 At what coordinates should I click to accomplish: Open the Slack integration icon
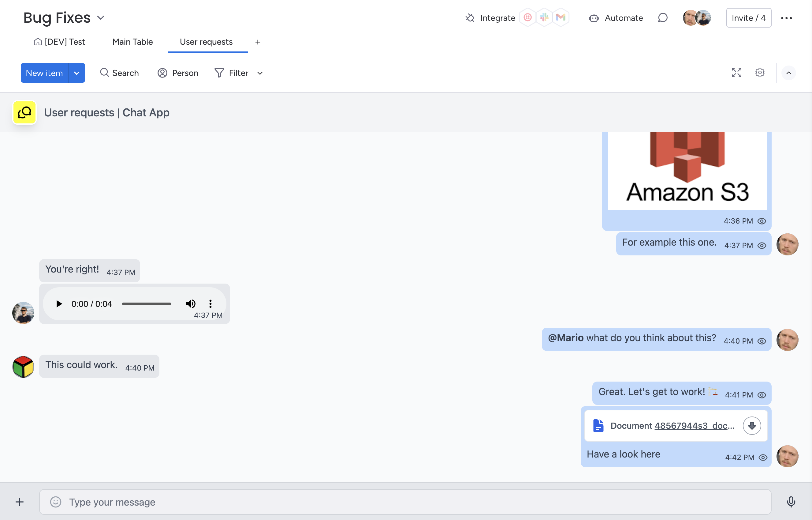tap(544, 17)
